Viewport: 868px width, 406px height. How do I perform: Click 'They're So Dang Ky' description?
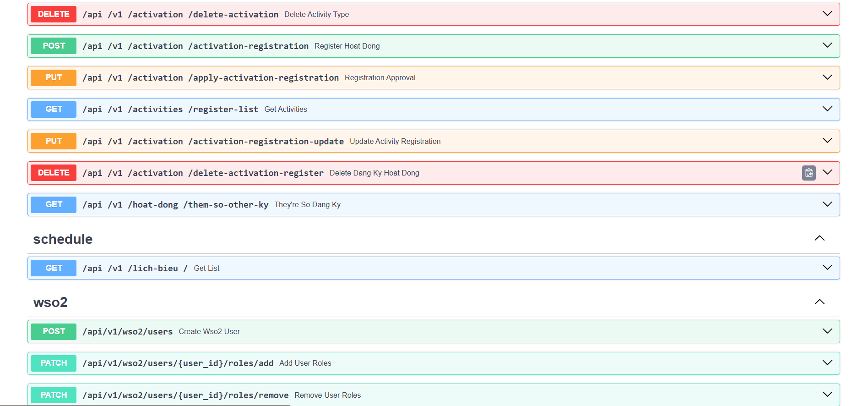coord(307,204)
